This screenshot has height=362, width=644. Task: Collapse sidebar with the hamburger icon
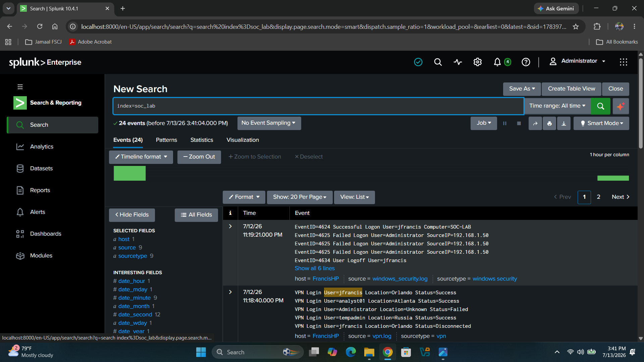tap(20, 87)
